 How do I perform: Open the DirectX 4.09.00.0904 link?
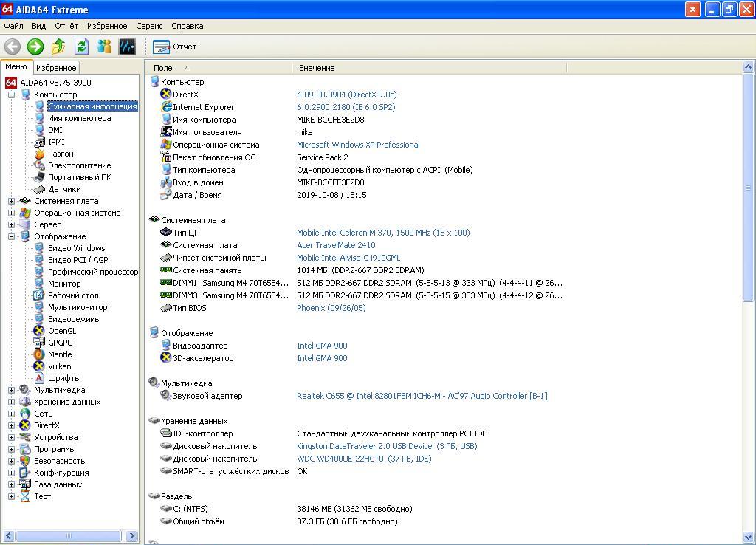click(x=347, y=95)
